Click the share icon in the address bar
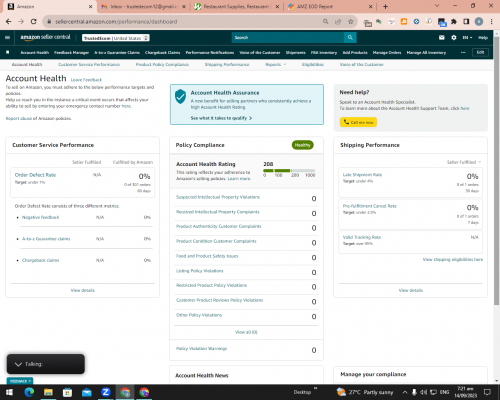Screen dimensions: 500x400 coord(338,22)
